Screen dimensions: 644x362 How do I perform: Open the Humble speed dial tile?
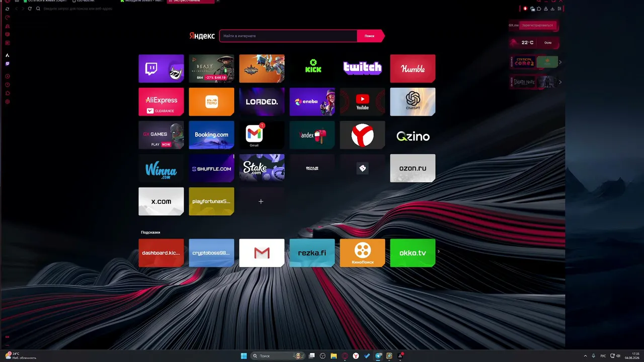pos(413,68)
